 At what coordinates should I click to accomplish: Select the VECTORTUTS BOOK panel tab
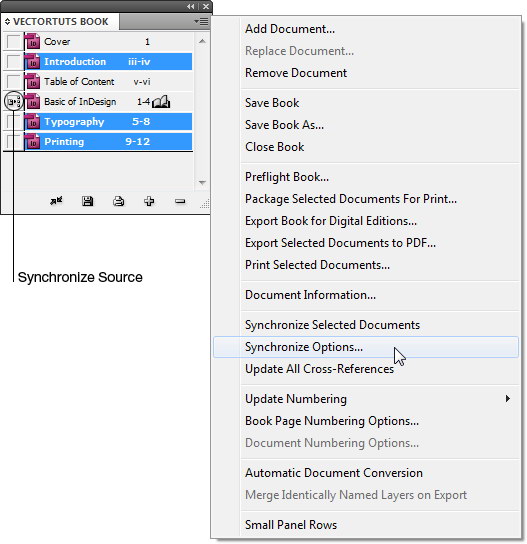click(x=60, y=22)
